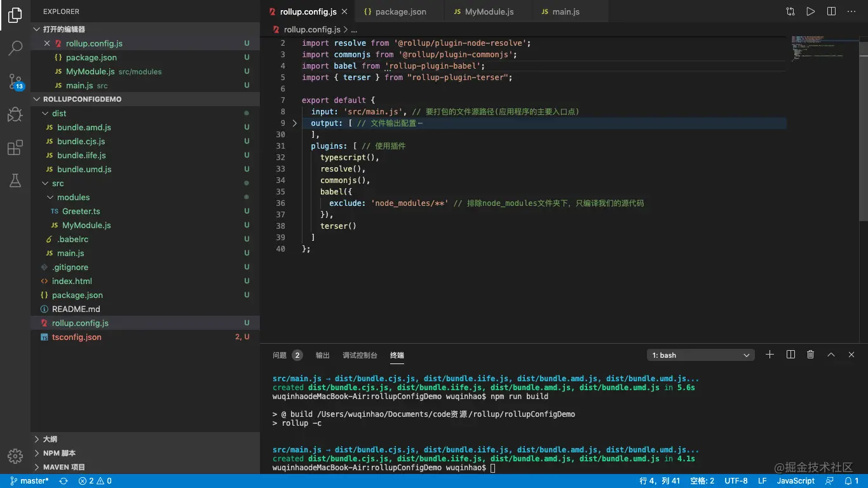Maximize the terminal panel with the up chevron

pyautogui.click(x=831, y=355)
